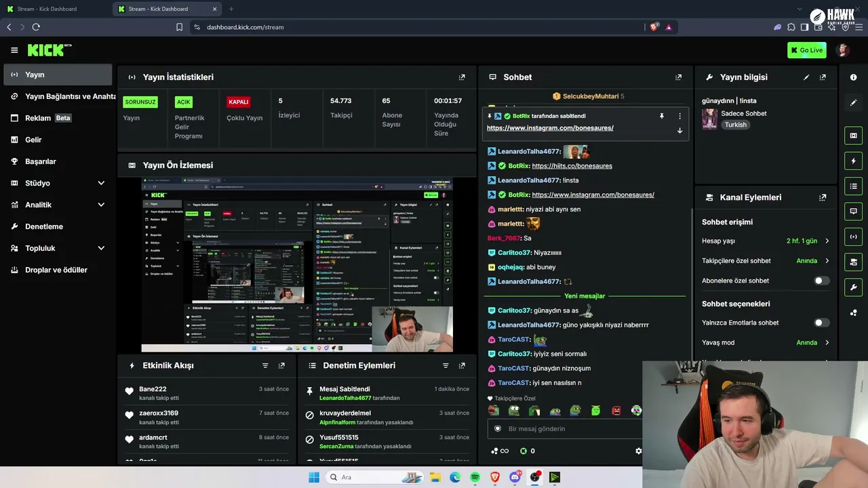This screenshot has width=868, height=488.
Task: Click the Turkish language tag
Action: (735, 125)
